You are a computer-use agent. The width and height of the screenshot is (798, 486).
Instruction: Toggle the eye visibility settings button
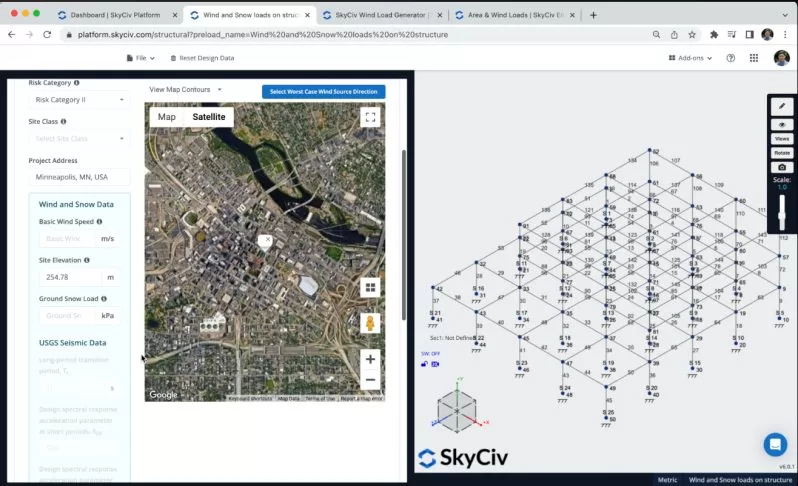(782, 125)
